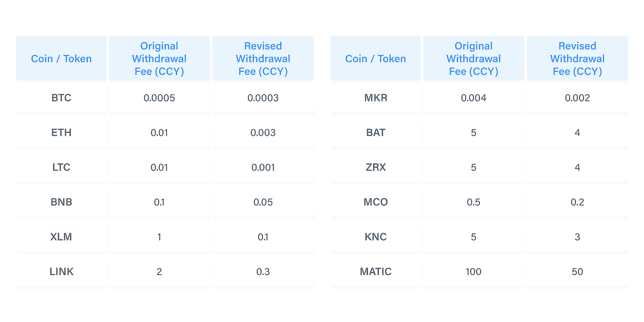Click the LTC revised fee 0.001
The width and height of the screenshot is (644, 322).
click(263, 167)
